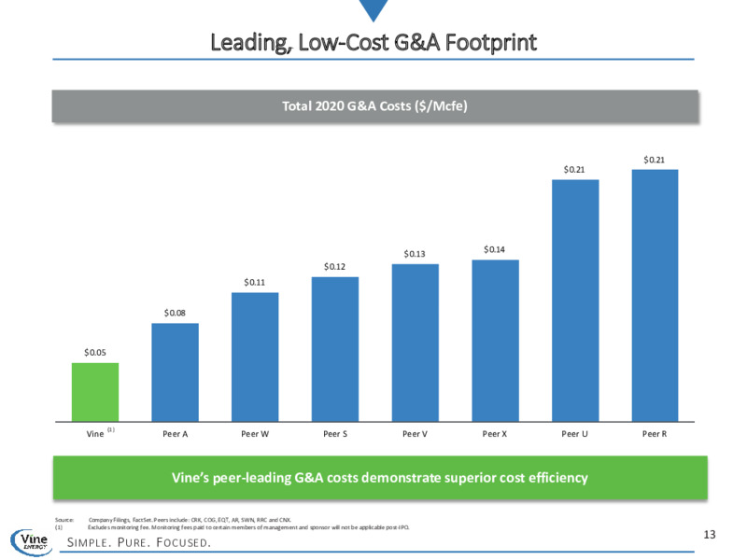Select the '$0.13' data label

(x=415, y=254)
